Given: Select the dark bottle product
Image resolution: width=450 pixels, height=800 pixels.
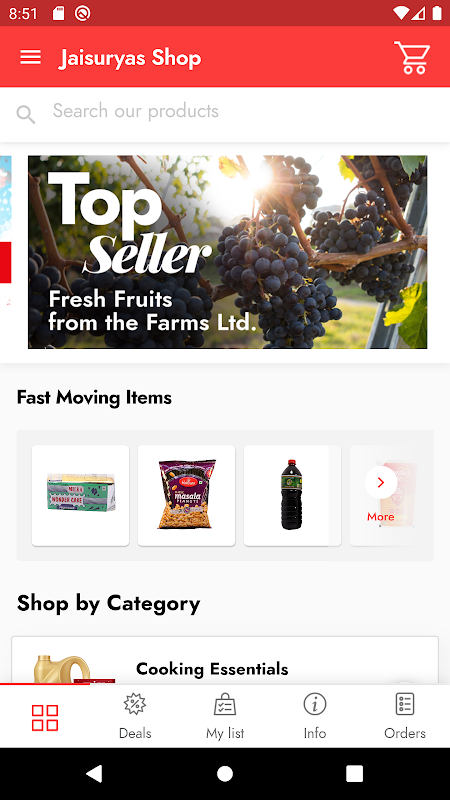Looking at the screenshot, I should pyautogui.click(x=292, y=495).
